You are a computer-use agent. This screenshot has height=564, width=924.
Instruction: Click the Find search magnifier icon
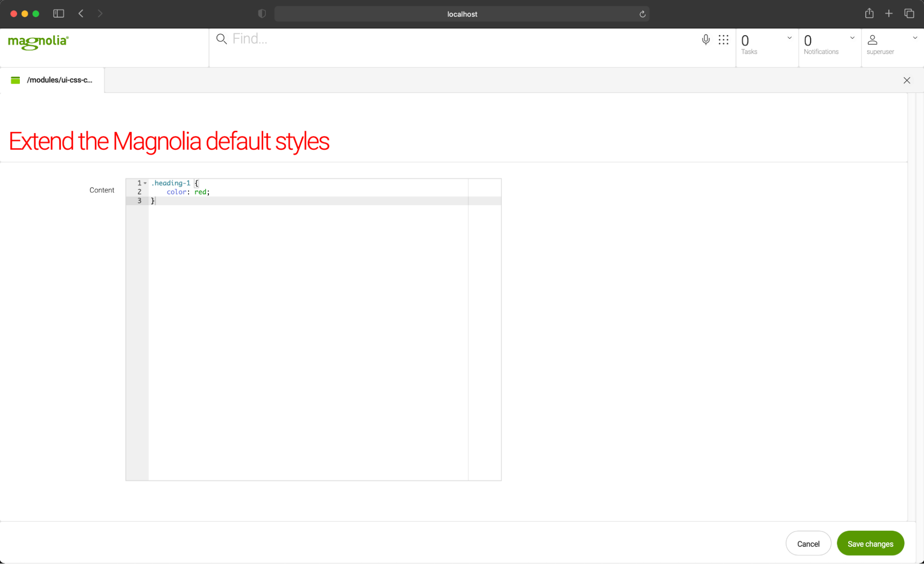tap(221, 39)
